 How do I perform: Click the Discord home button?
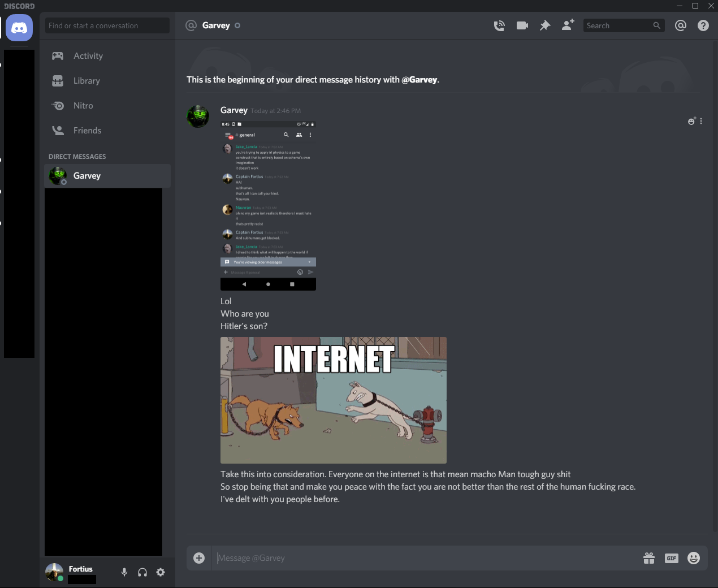[x=19, y=28]
